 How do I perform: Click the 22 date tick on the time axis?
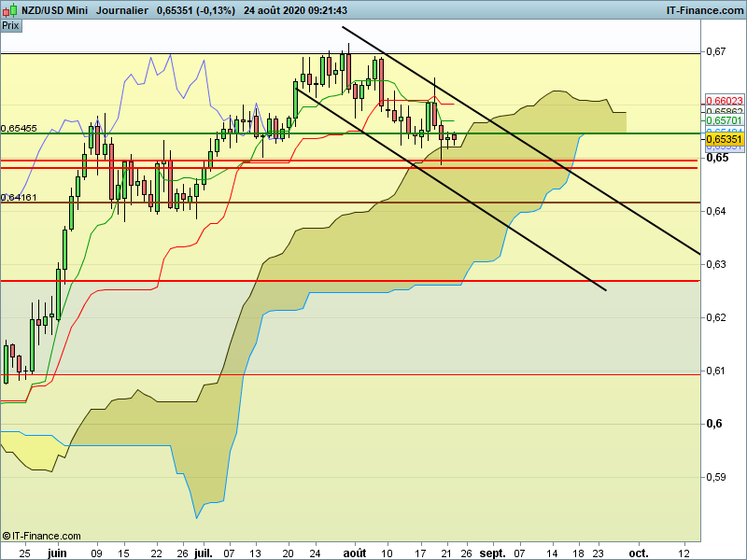156,553
